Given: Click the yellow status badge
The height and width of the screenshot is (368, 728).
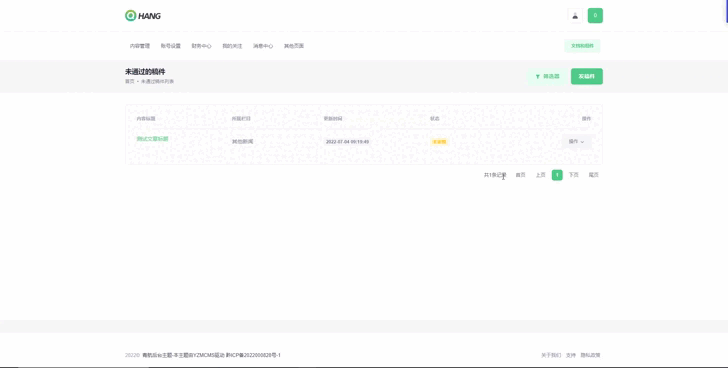Looking at the screenshot, I should (x=439, y=142).
